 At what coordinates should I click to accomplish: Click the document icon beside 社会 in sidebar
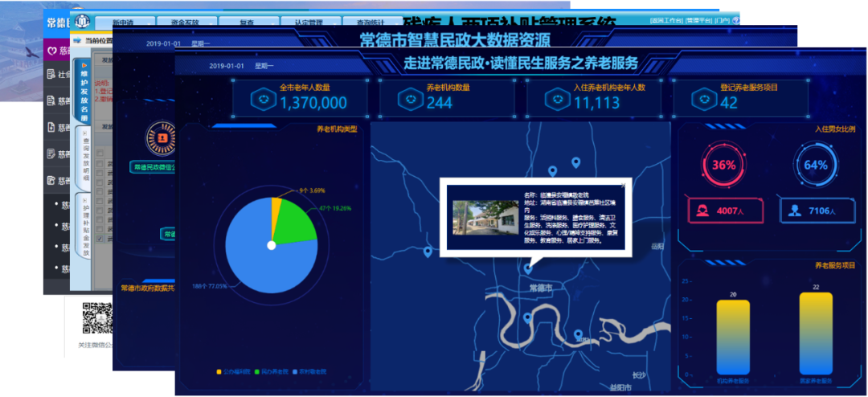pos(52,74)
